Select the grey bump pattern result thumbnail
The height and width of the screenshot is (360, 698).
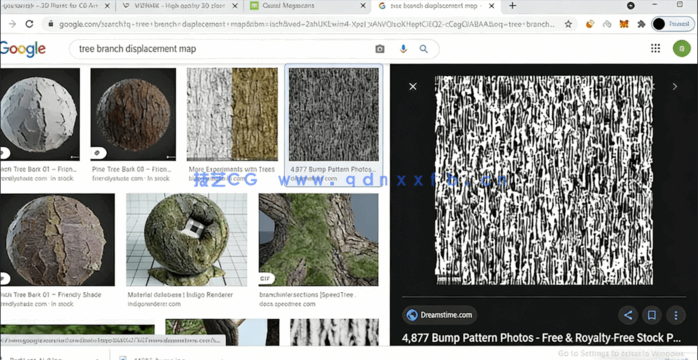(334, 114)
